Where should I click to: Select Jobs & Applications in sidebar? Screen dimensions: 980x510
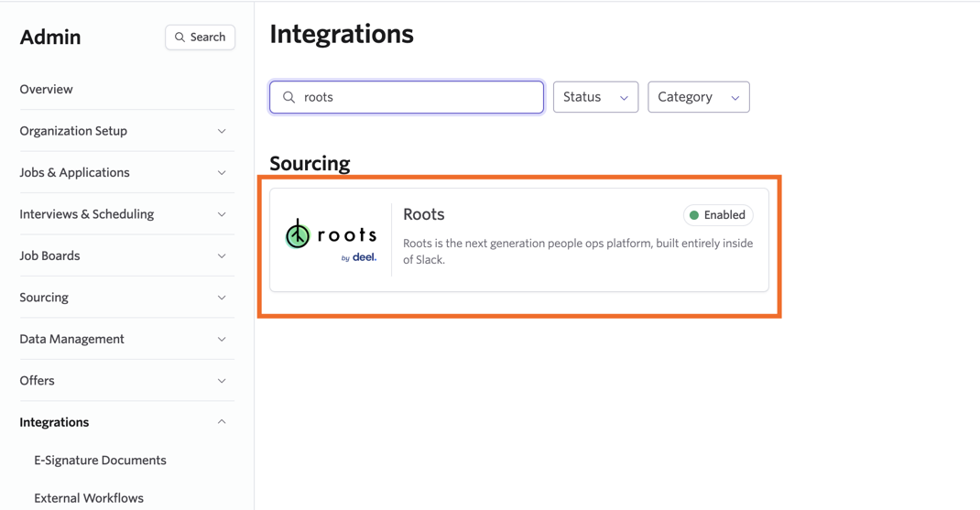74,172
